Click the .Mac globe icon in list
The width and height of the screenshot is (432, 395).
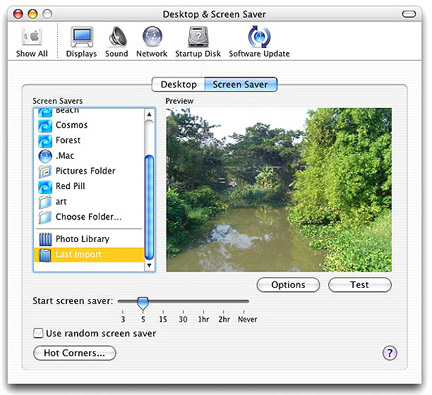tap(45, 156)
